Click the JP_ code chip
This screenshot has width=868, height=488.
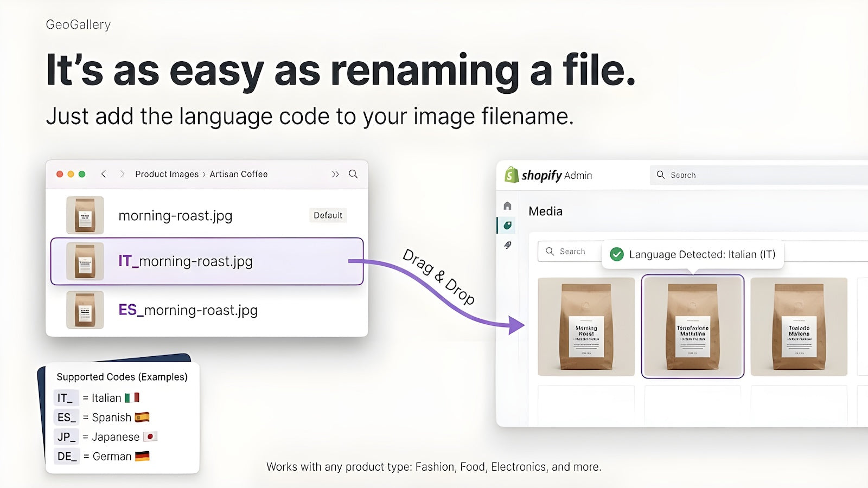66,437
